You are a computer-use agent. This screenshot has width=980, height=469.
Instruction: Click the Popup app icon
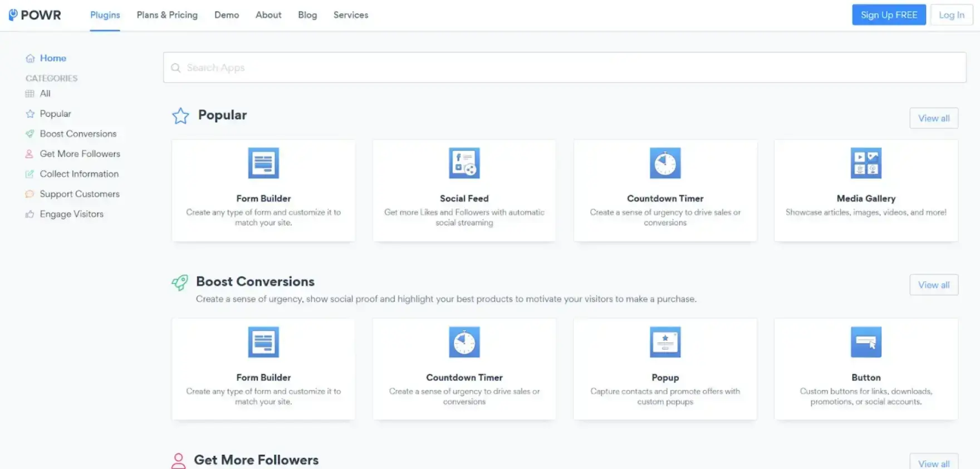pyautogui.click(x=665, y=342)
